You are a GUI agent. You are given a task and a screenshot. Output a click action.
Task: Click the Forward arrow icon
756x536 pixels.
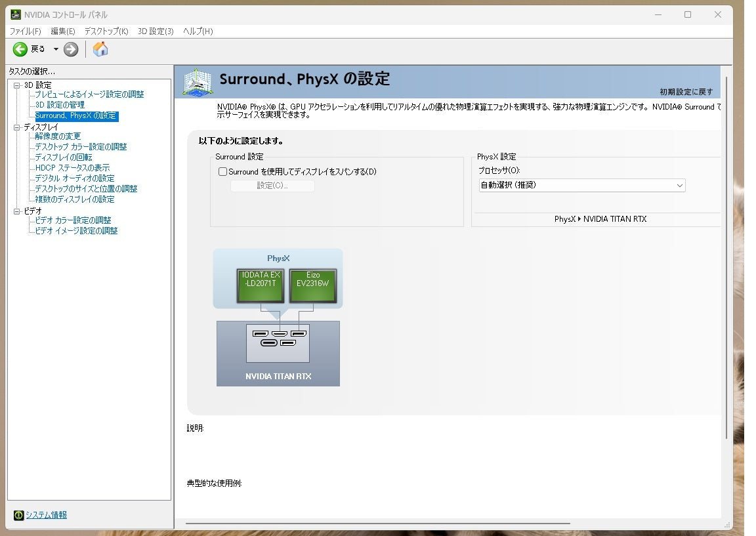[71, 49]
